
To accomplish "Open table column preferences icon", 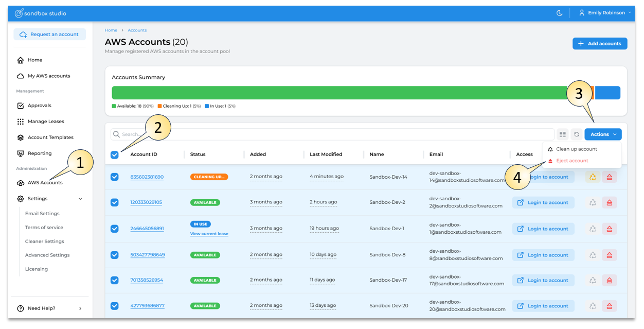I will pos(563,134).
